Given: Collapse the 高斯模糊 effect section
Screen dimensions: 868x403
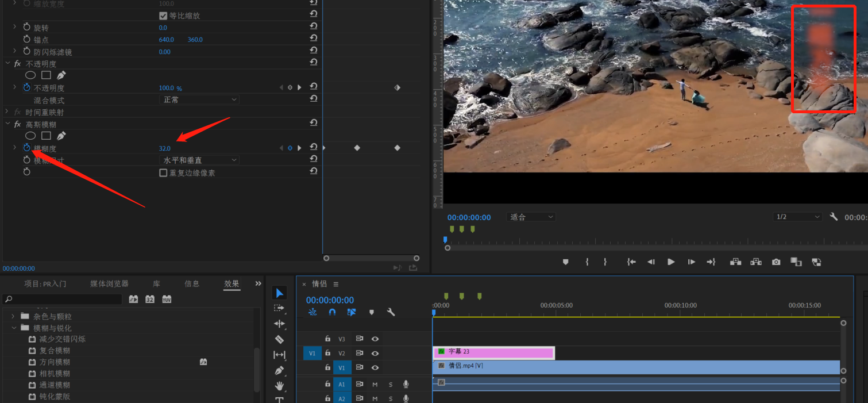Looking at the screenshot, I should pos(7,124).
